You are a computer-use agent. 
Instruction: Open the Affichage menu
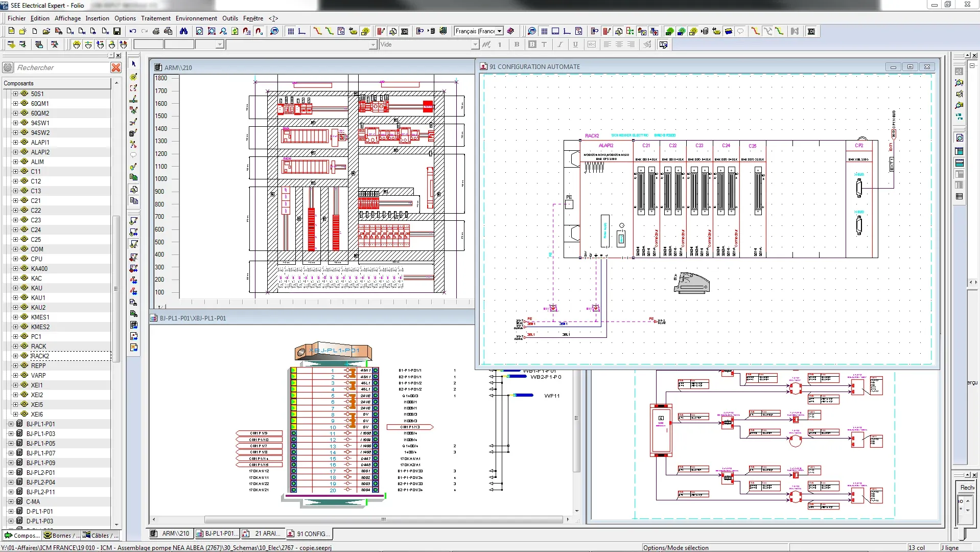[x=67, y=18]
